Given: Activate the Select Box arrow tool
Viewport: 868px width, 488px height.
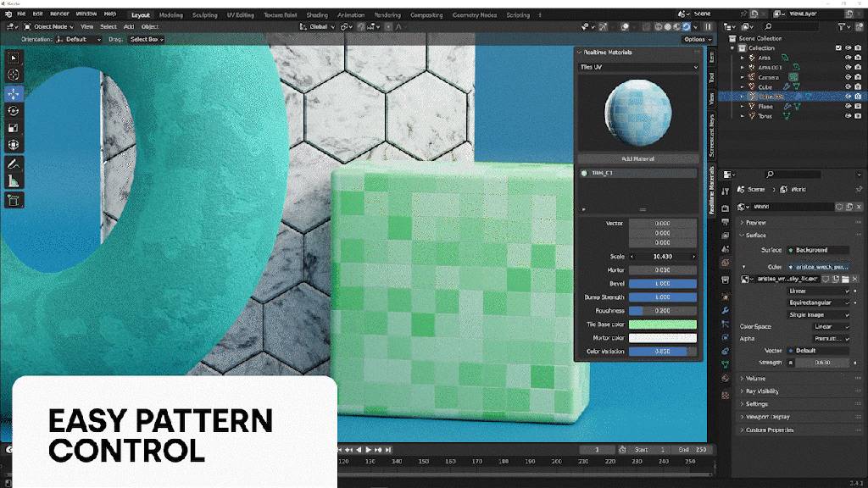Looking at the screenshot, I should pos(14,58).
